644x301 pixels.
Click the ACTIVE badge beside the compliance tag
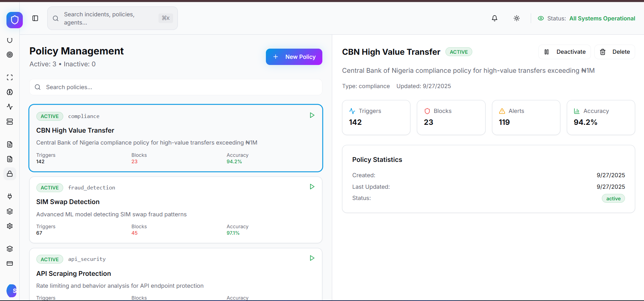[x=50, y=116]
